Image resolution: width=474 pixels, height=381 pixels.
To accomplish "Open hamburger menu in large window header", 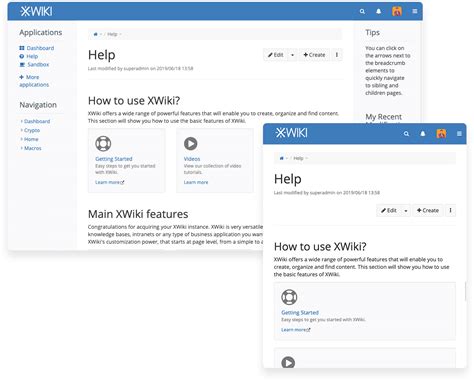I will click(x=415, y=11).
